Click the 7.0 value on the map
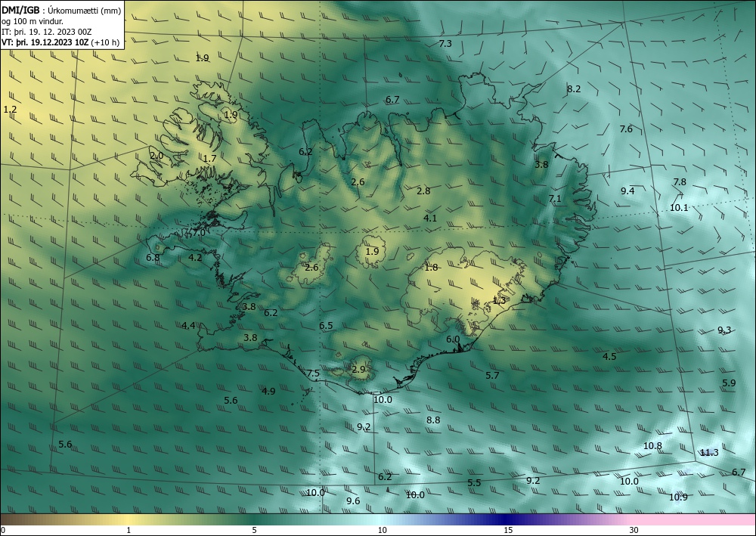This screenshot has height=536, width=756. [x=199, y=232]
